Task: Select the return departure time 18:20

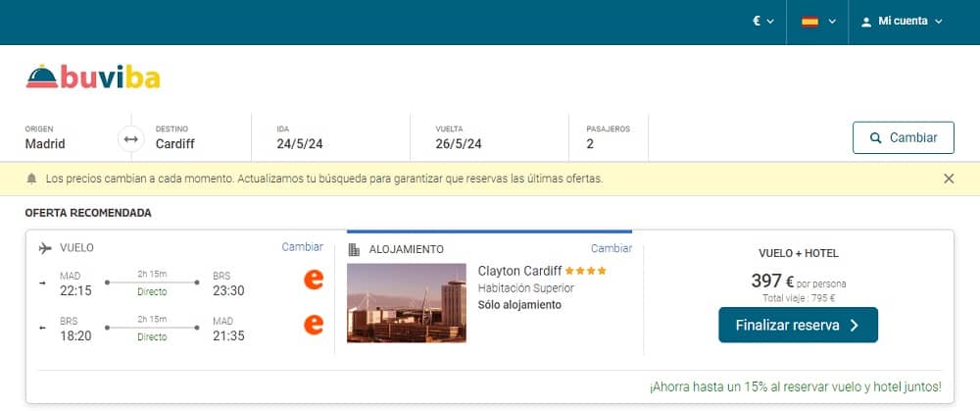Action: click(x=75, y=335)
